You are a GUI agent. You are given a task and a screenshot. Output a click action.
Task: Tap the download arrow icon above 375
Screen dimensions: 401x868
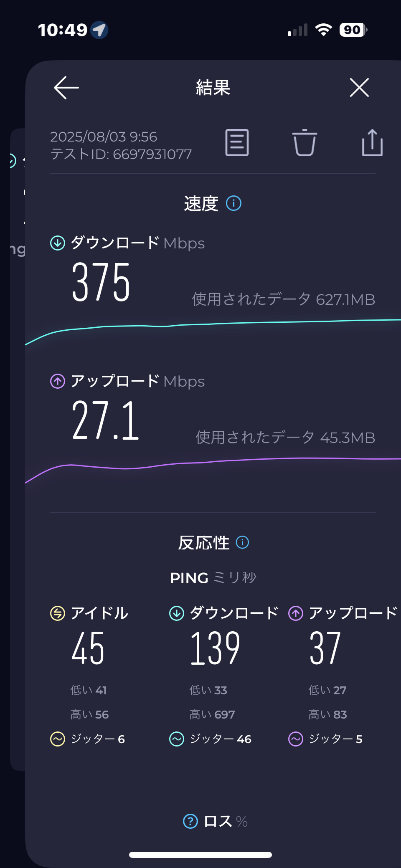point(58,243)
